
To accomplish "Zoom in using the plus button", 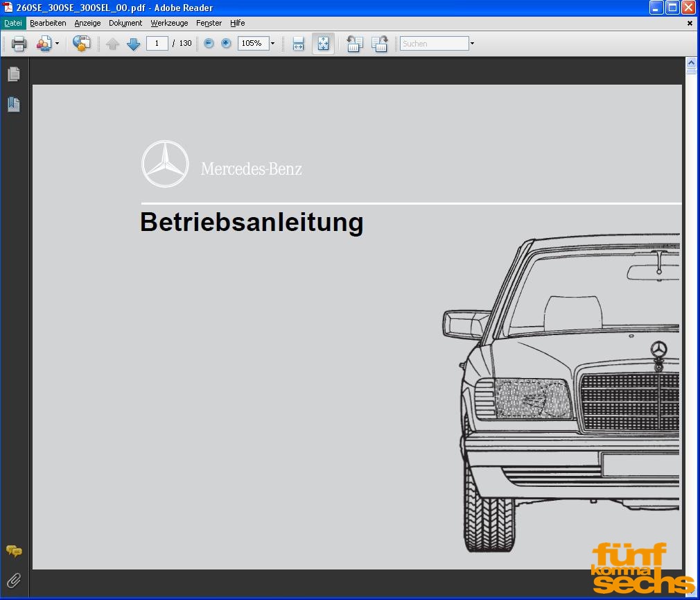I will pos(227,43).
